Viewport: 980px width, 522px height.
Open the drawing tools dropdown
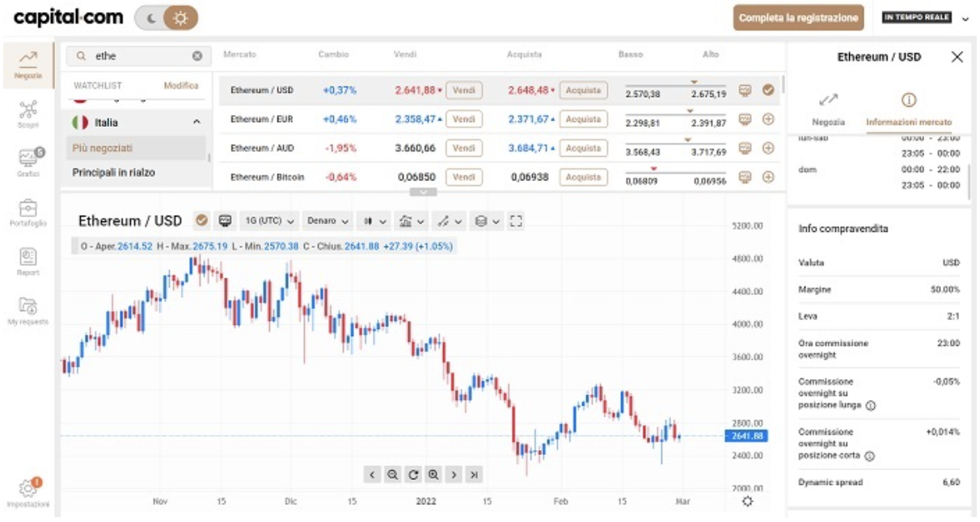click(x=448, y=221)
